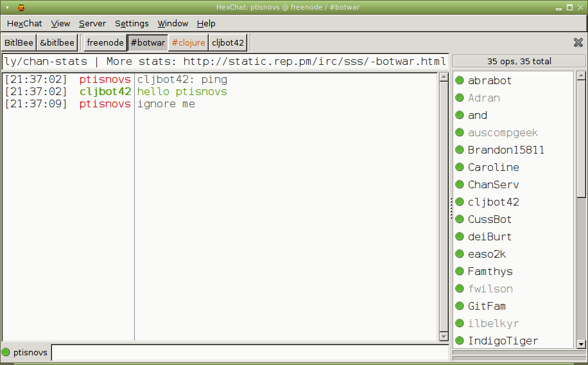Click green op icon next to auscompgeek

tap(460, 132)
